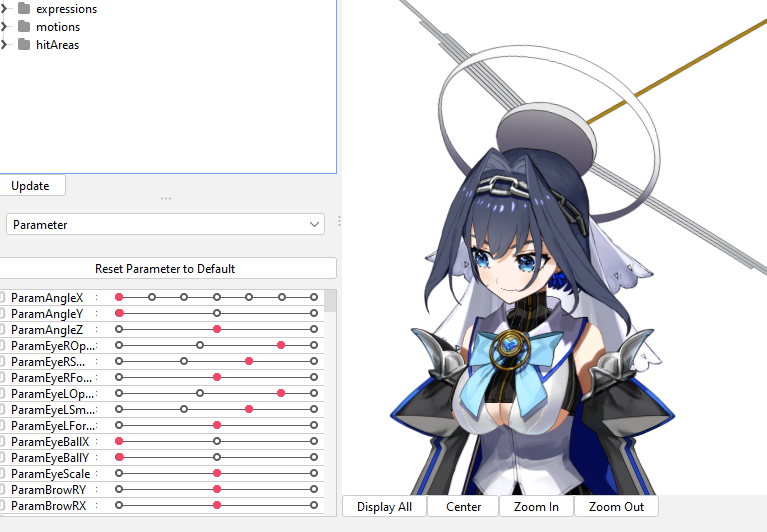Click ParamEyeScale slider red handle

pyautogui.click(x=217, y=473)
